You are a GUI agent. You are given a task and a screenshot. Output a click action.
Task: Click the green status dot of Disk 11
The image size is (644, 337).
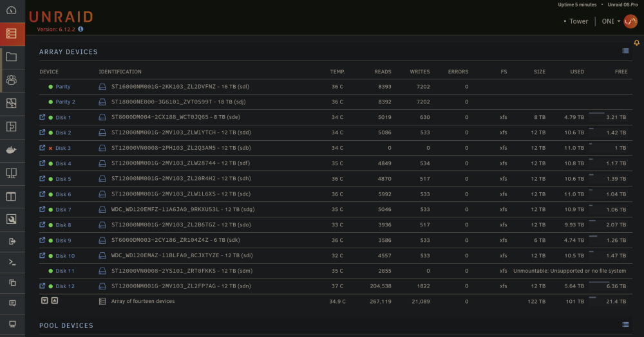pyautogui.click(x=50, y=271)
